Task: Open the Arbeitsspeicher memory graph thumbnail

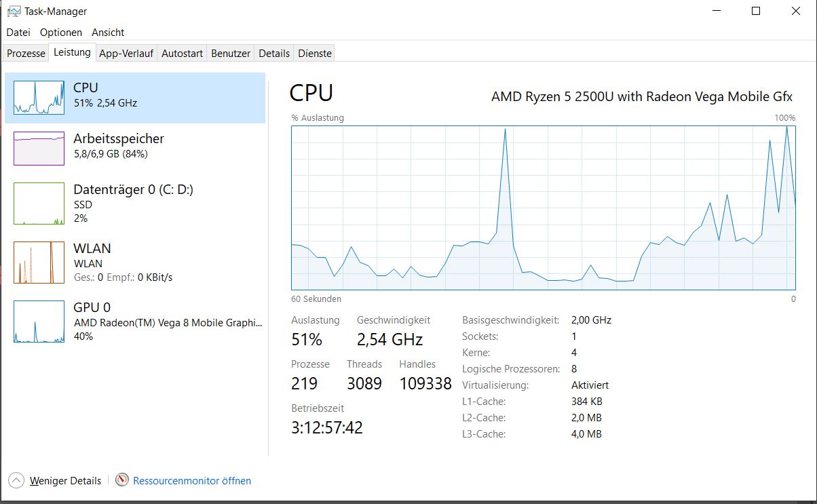Action: (39, 149)
